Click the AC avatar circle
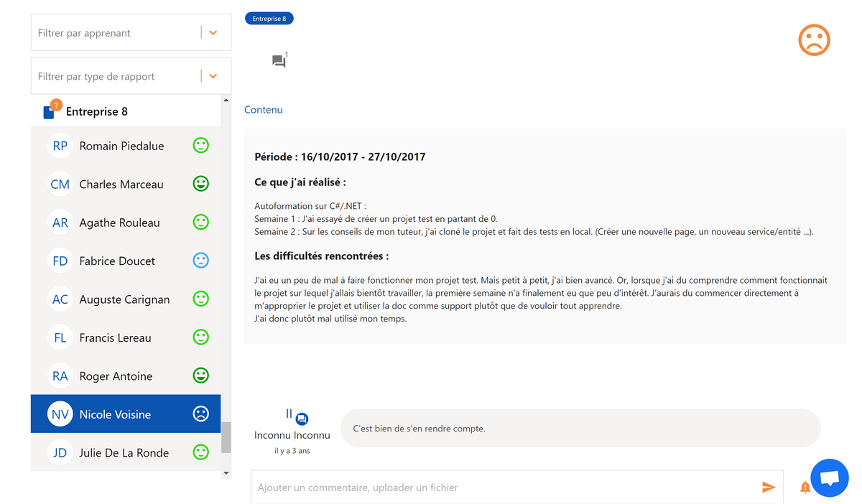Screen dimensions: 862x504 [x=60, y=299]
